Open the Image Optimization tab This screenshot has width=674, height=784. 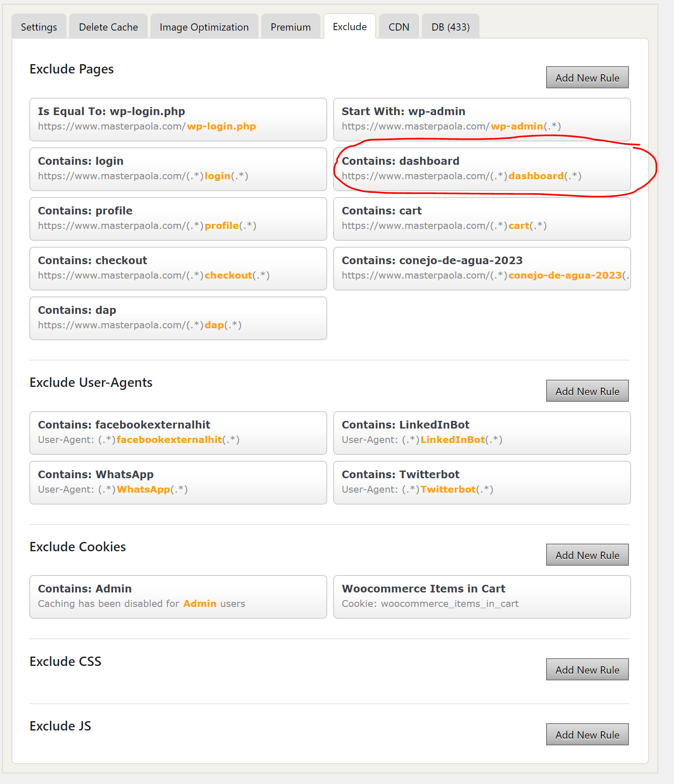coord(204,27)
